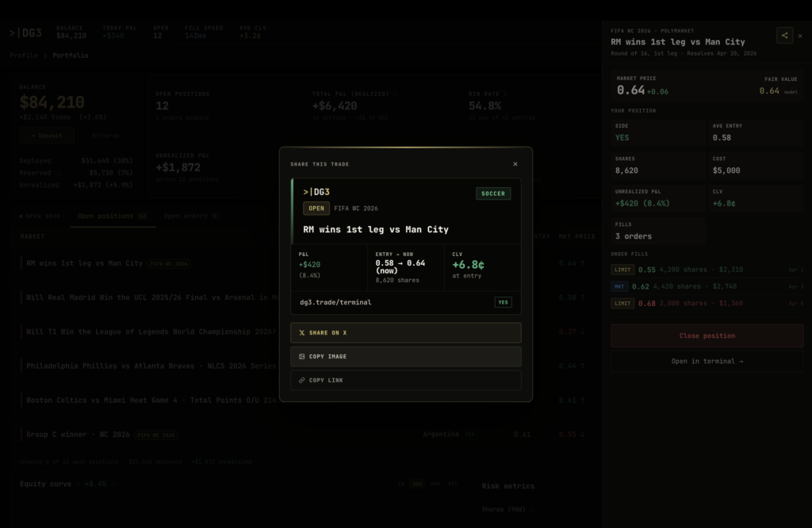Click the FIFA WC 2026 tag on RM wins row
This screenshot has width=812, height=528.
169,264
